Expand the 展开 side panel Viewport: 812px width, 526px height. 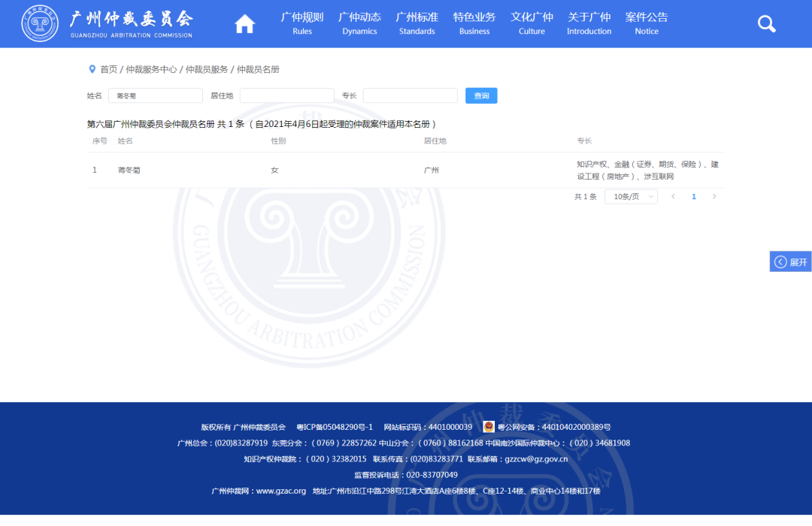(x=790, y=262)
